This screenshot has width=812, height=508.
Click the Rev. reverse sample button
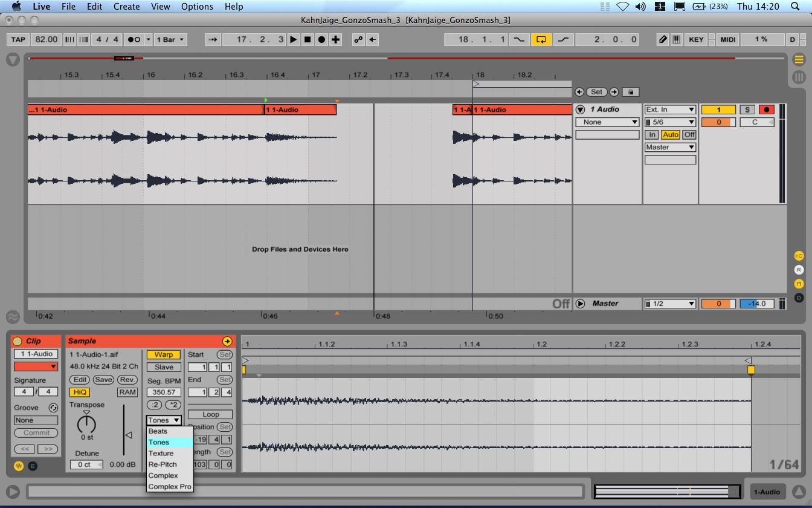click(x=127, y=380)
